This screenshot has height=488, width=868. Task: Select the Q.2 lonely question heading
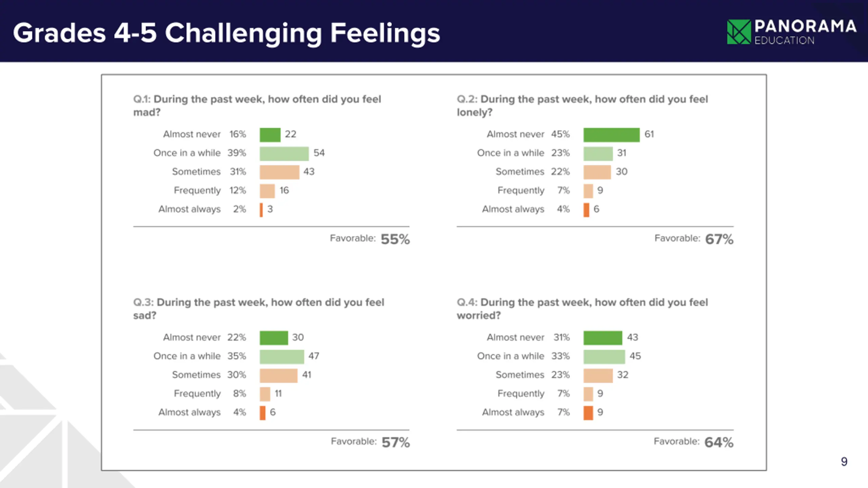tap(582, 105)
